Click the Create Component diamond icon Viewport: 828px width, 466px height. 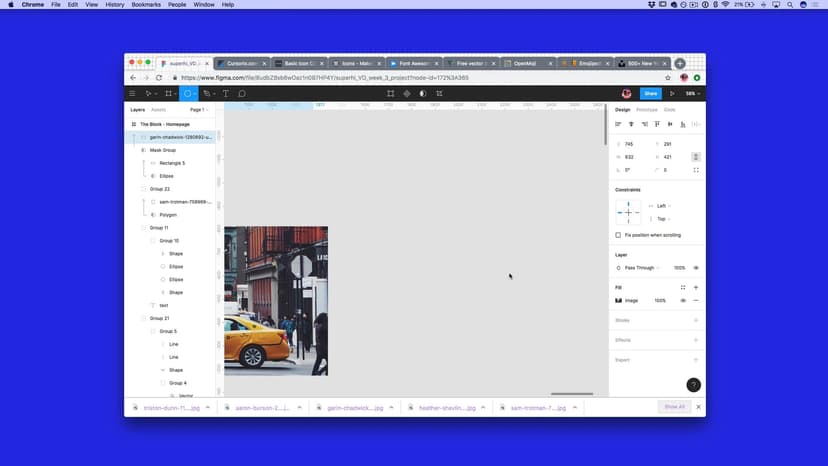pos(407,94)
